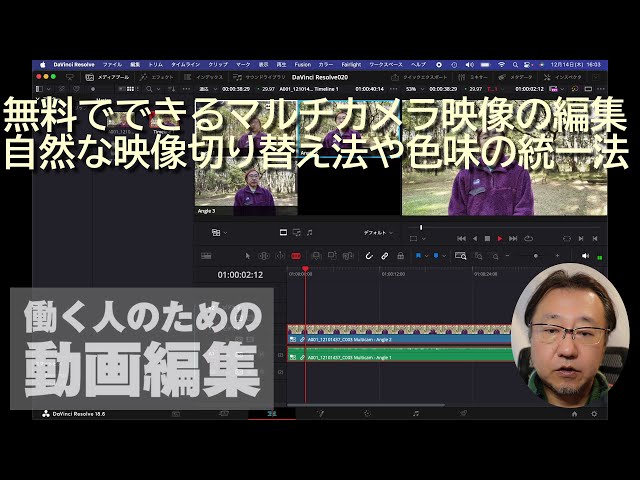The width and height of the screenshot is (640, 480).
Task: Toggle the linked selection chain icon
Action: [x=385, y=256]
